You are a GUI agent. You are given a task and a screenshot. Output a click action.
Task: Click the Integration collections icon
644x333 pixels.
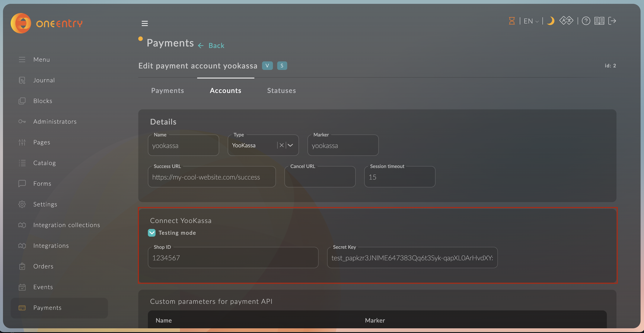(22, 225)
